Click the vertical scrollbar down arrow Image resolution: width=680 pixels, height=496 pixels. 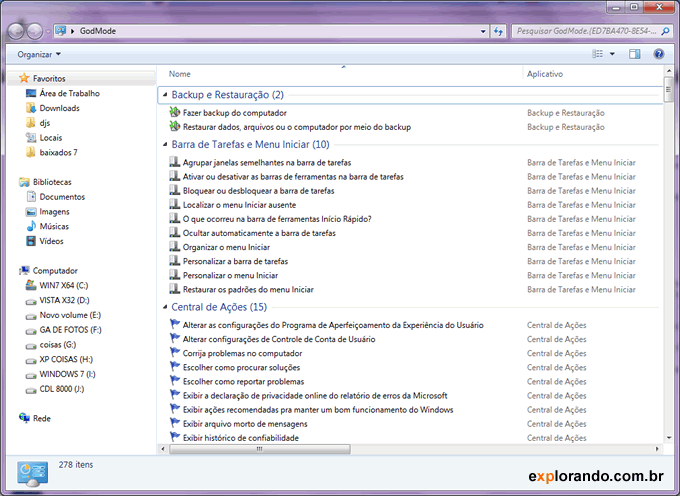click(668, 438)
